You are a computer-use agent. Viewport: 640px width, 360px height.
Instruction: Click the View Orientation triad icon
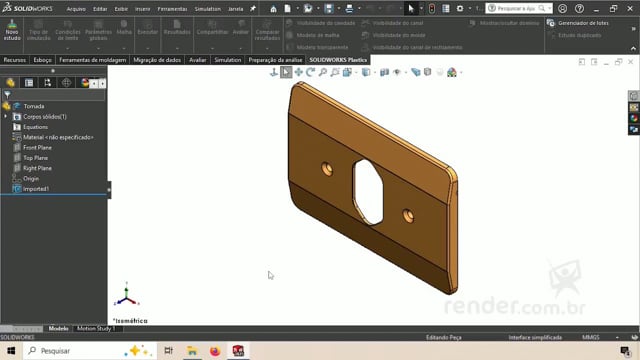click(x=274, y=72)
